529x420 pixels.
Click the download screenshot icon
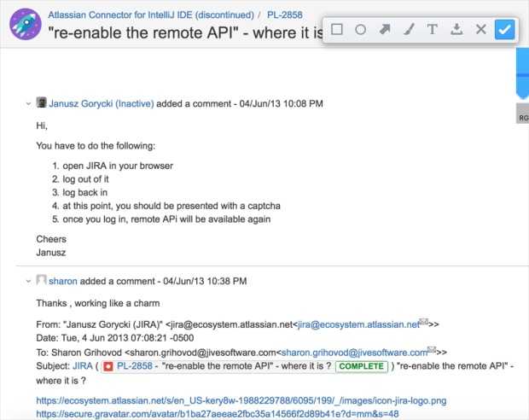pos(456,29)
